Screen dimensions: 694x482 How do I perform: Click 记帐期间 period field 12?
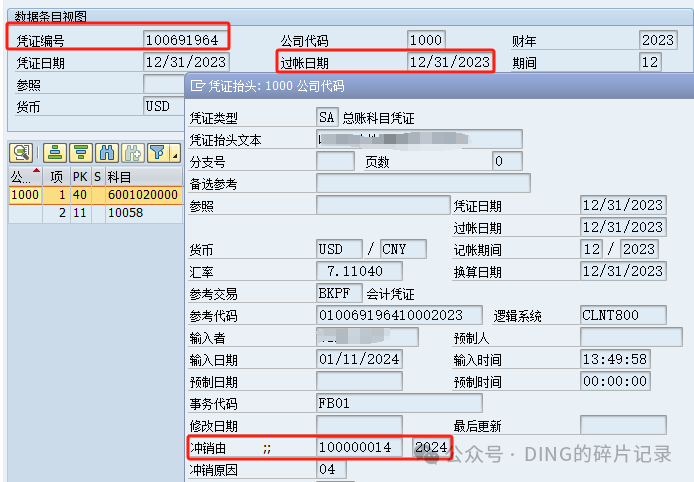click(x=591, y=249)
